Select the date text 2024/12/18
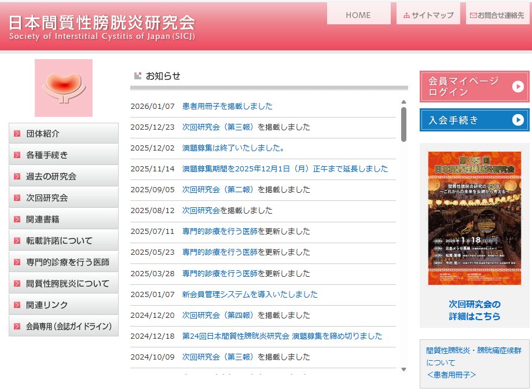This screenshot has height=392, width=532. pyautogui.click(x=152, y=336)
